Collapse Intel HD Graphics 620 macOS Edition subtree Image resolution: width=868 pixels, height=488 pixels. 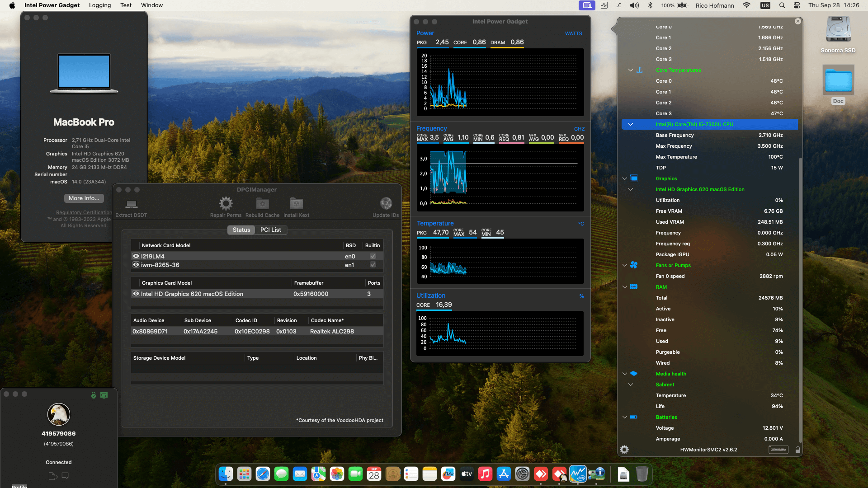tap(631, 189)
